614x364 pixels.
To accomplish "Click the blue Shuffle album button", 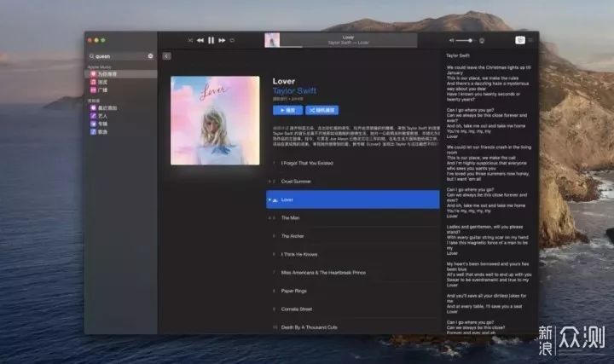I will [322, 110].
